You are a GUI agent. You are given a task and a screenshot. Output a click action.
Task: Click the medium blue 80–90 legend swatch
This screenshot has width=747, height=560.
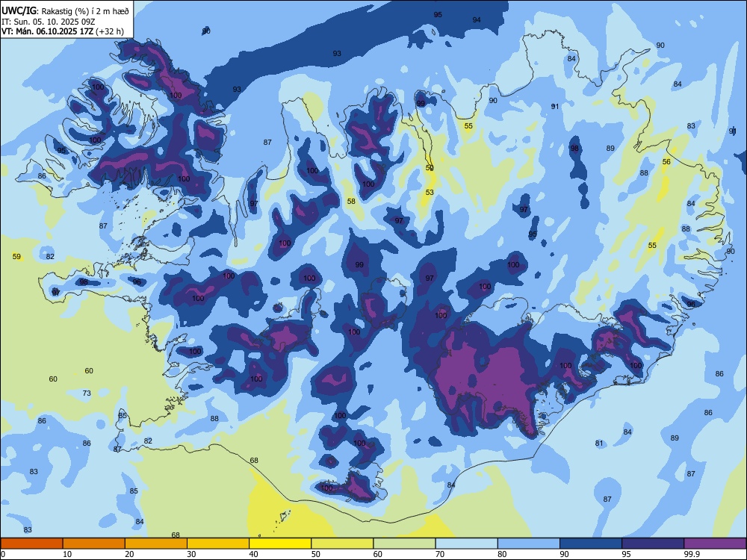pos(529,544)
